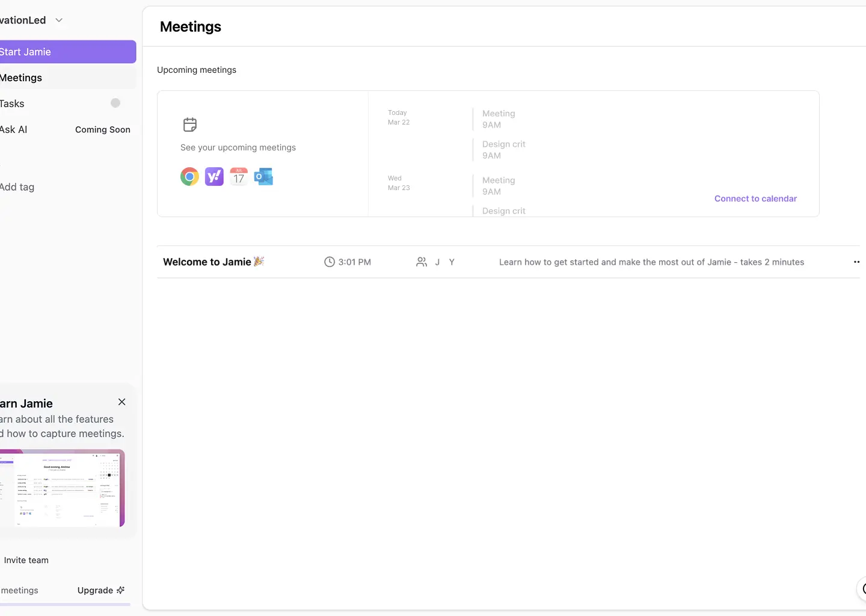Click the Connect to calendar link
The height and width of the screenshot is (616, 866).
tap(755, 199)
